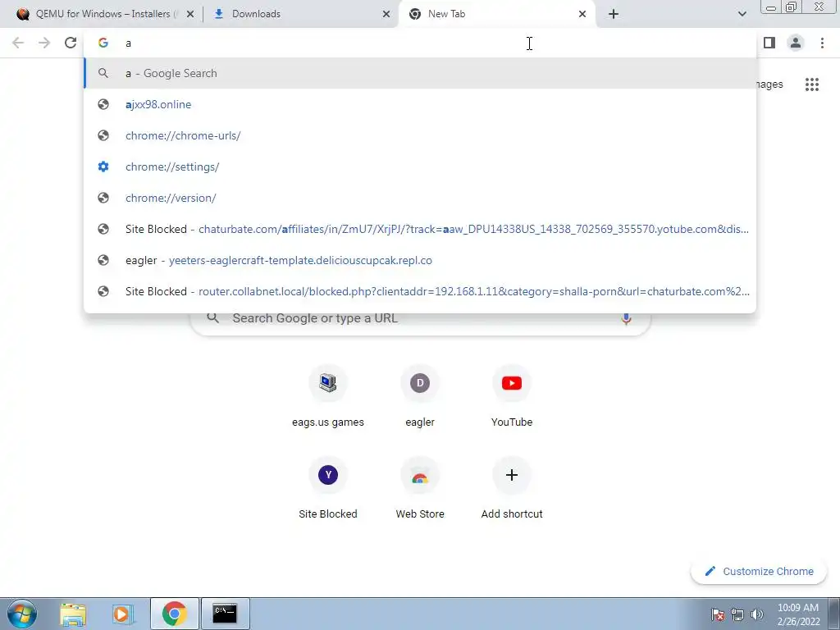Choose chrome://version/ suggestion
The width and height of the screenshot is (840, 630).
tap(420, 198)
